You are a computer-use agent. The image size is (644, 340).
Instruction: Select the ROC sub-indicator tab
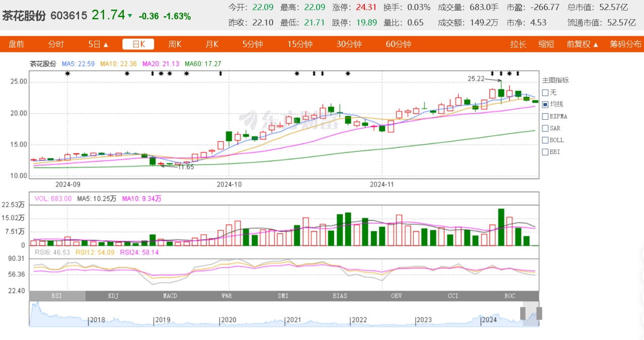(x=510, y=296)
